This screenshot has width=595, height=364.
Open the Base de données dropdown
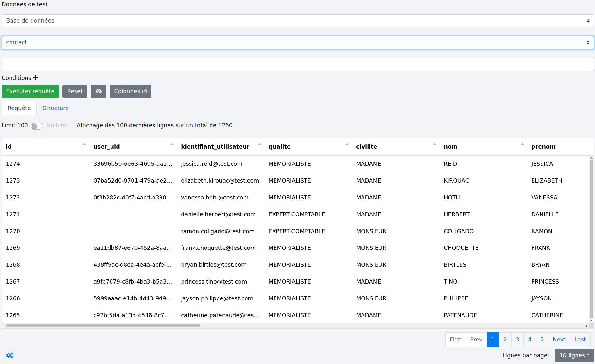[297, 21]
